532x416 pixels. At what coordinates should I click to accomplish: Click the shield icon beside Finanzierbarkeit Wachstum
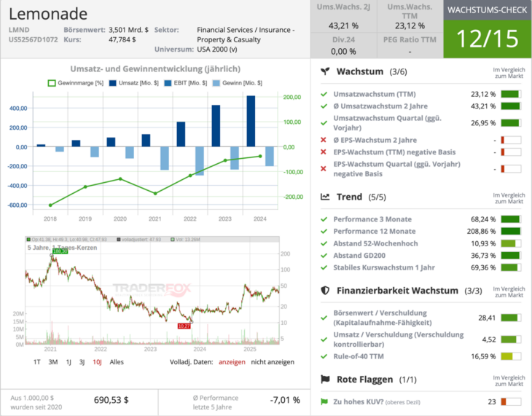click(325, 291)
